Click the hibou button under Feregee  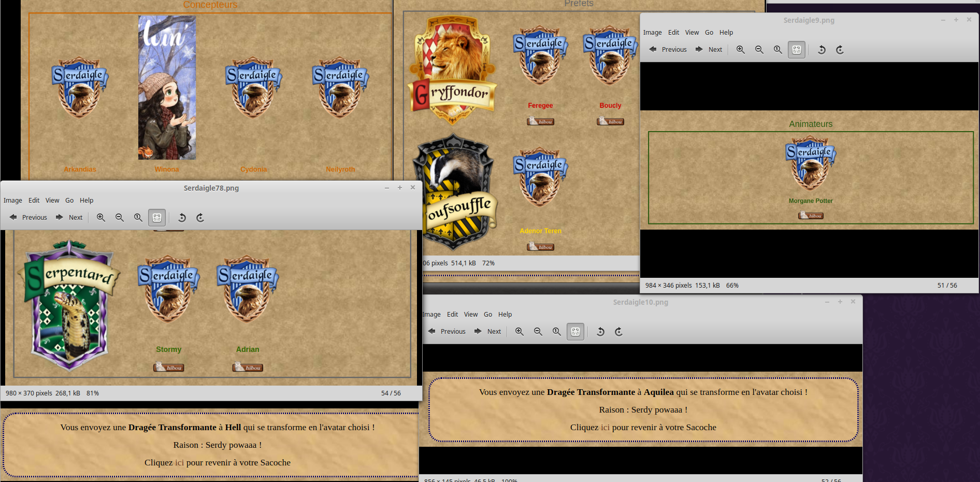tap(540, 121)
